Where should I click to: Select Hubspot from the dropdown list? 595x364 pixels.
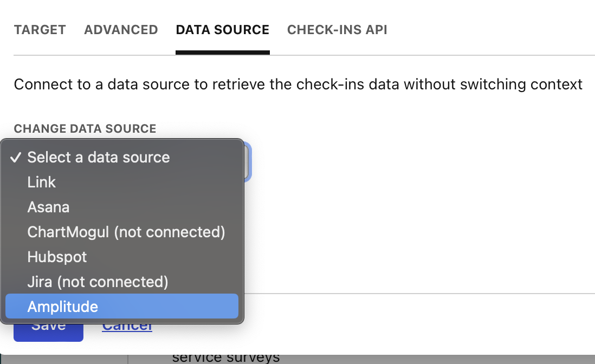[57, 257]
